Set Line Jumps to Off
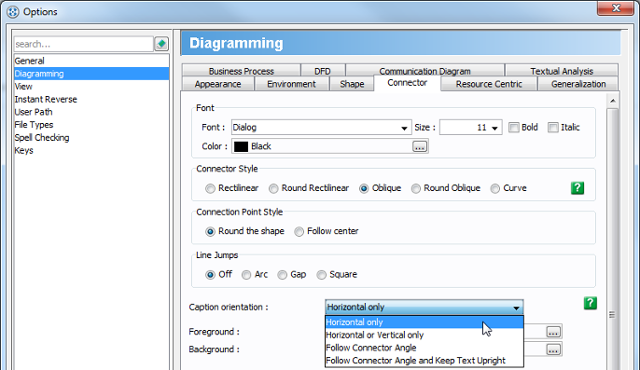640x370 pixels. click(210, 275)
